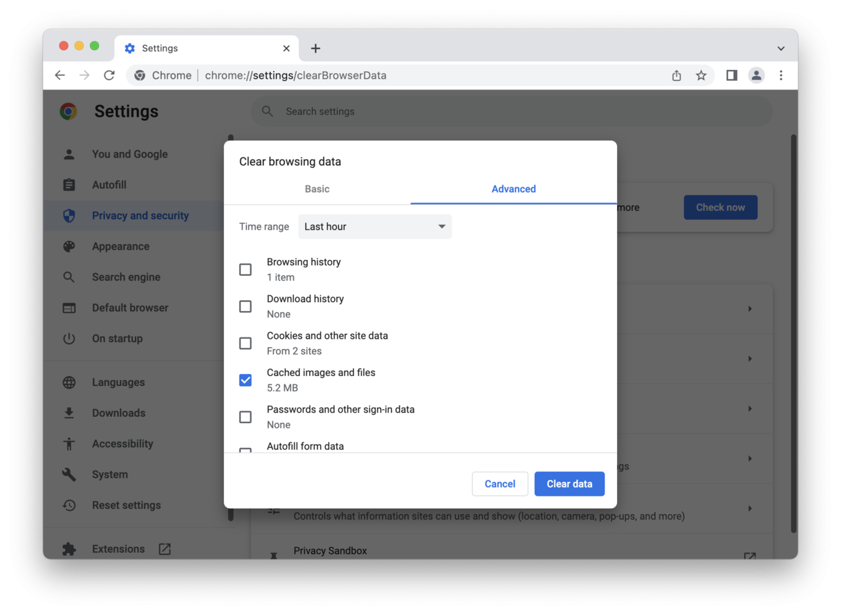Click the Search settings field
The height and width of the screenshot is (616, 841).
[512, 111]
